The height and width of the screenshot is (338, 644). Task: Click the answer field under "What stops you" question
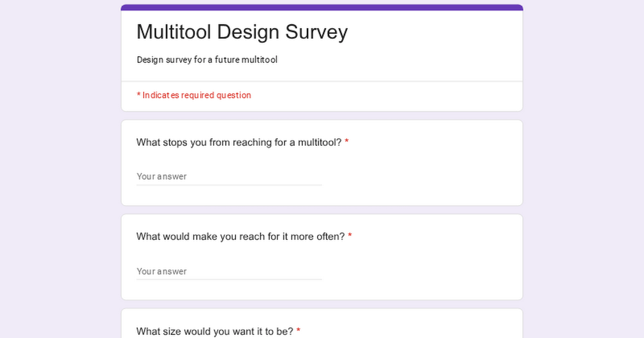click(229, 177)
